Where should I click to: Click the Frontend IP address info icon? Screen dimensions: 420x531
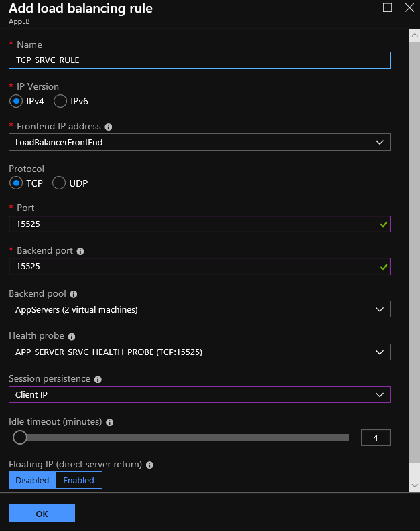109,127
